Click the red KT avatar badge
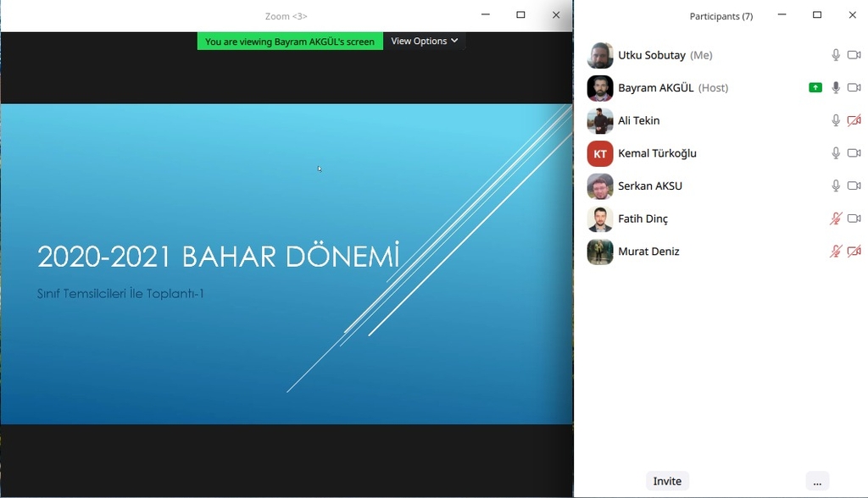This screenshot has height=498, width=868. point(600,153)
